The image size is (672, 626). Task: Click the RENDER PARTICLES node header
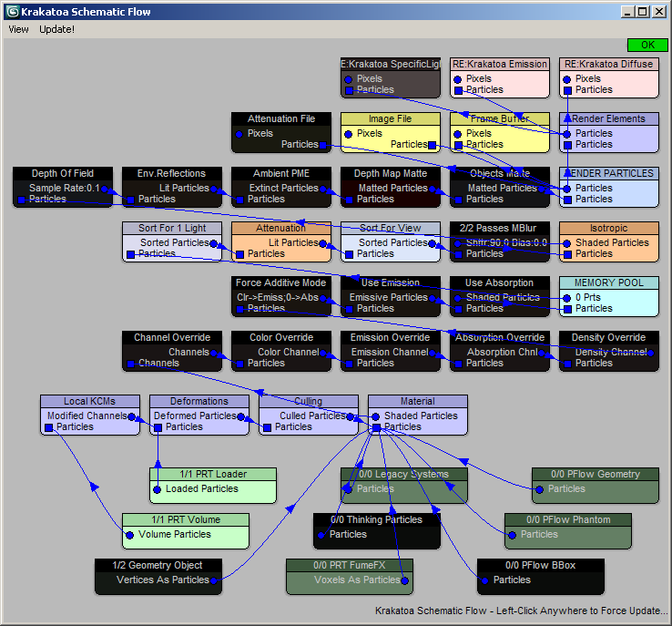[609, 173]
